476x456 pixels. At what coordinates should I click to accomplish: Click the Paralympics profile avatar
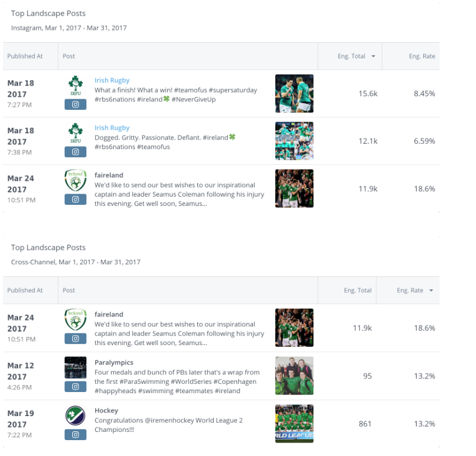click(75, 367)
